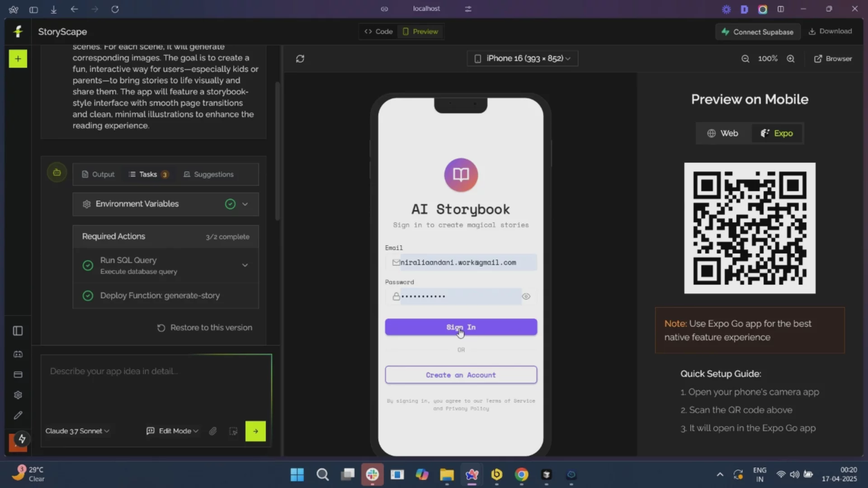The width and height of the screenshot is (868, 488).
Task: Click the Connect Supabase button
Action: pos(757,31)
